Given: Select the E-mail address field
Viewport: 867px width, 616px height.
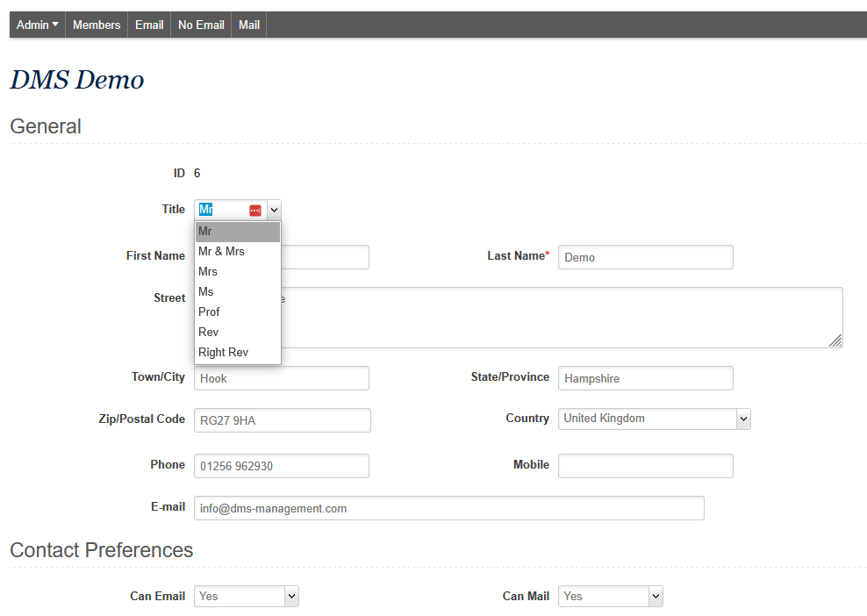Looking at the screenshot, I should click(x=448, y=508).
